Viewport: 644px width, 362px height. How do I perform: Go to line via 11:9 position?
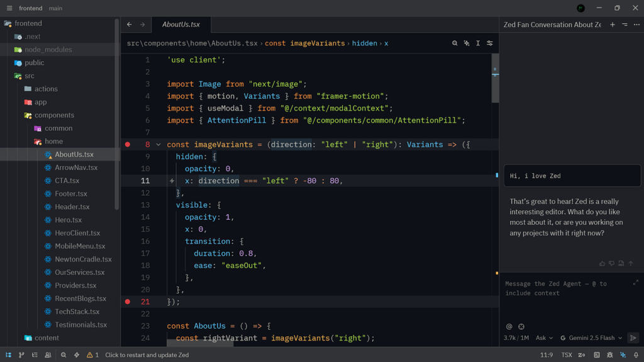(547, 355)
